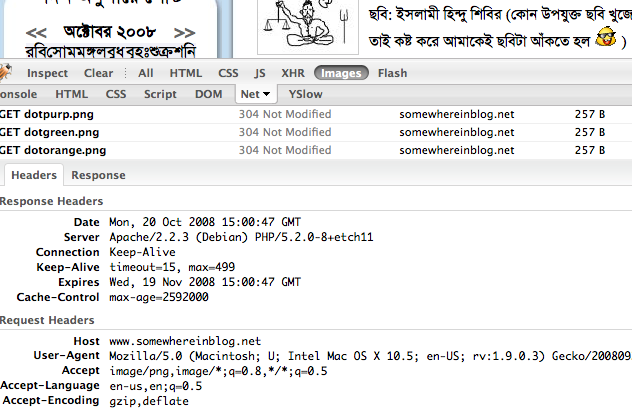Screen dimensions: 632x409
Task: Click Date value Mon, 20 Oct 2008
Action: point(205,222)
